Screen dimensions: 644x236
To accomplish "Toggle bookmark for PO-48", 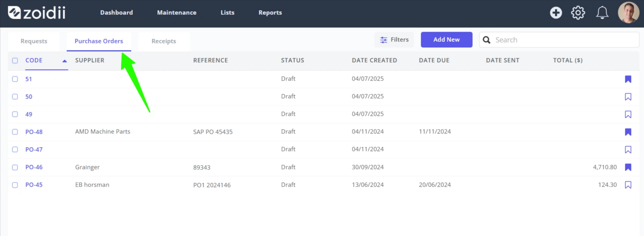I will [x=628, y=132].
